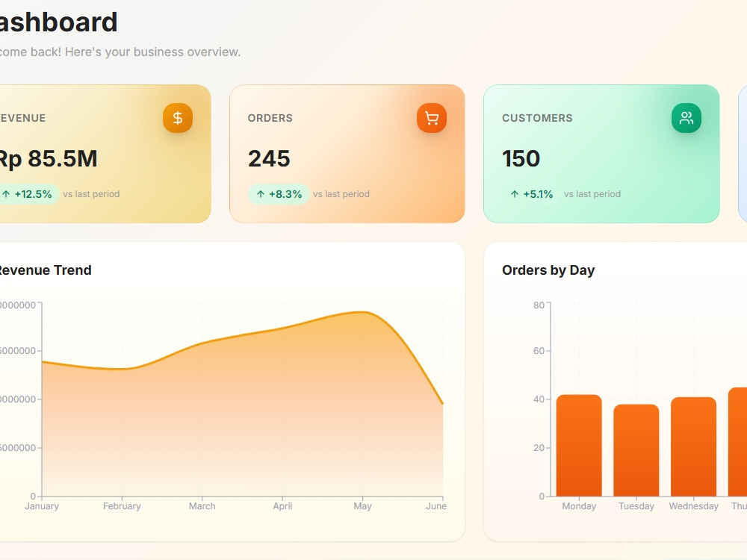Viewport: 747px width, 560px height.
Task: Click the May axis label
Action: (x=362, y=506)
